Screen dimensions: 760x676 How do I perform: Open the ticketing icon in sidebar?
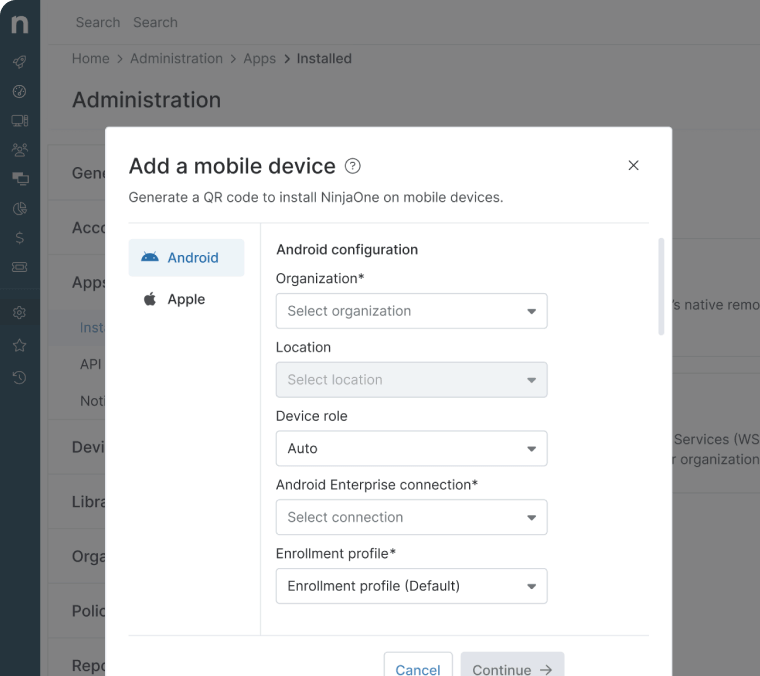tap(19, 267)
